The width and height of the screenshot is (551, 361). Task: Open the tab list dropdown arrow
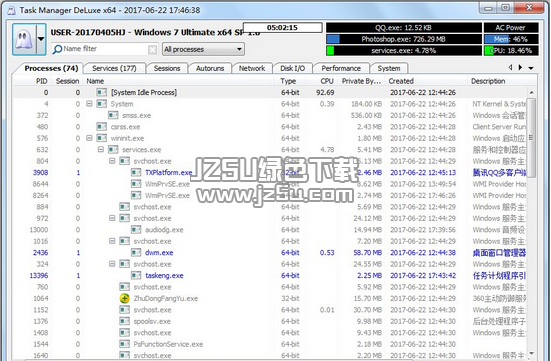pos(531,68)
